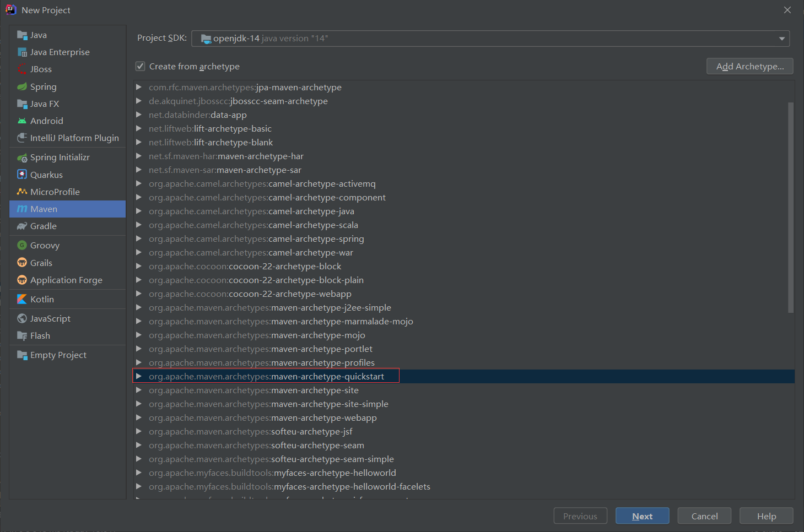Expand jpa-maven-archetype node
The width and height of the screenshot is (804, 532).
139,87
